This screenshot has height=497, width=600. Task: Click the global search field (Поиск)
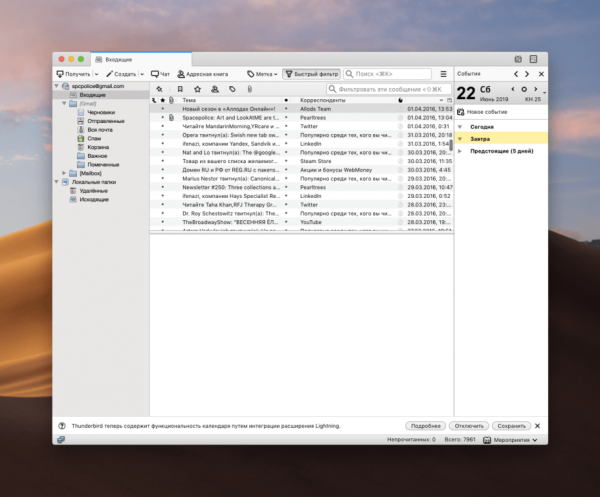coord(387,74)
